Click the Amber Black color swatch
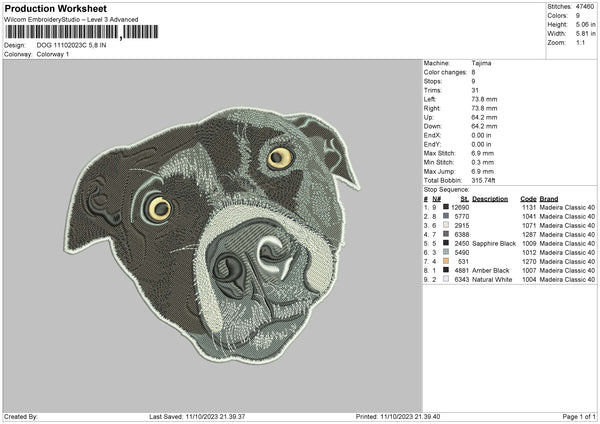Image resolution: width=600 pixels, height=424 pixels. 446,270
